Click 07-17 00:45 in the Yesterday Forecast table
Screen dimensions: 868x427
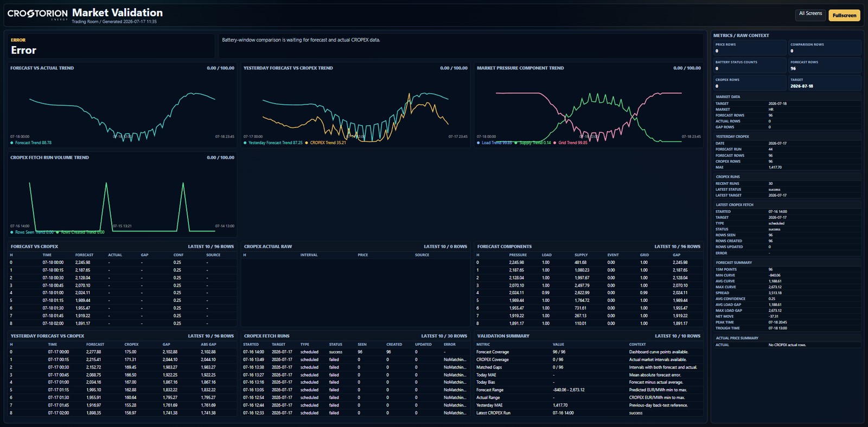tap(58, 375)
